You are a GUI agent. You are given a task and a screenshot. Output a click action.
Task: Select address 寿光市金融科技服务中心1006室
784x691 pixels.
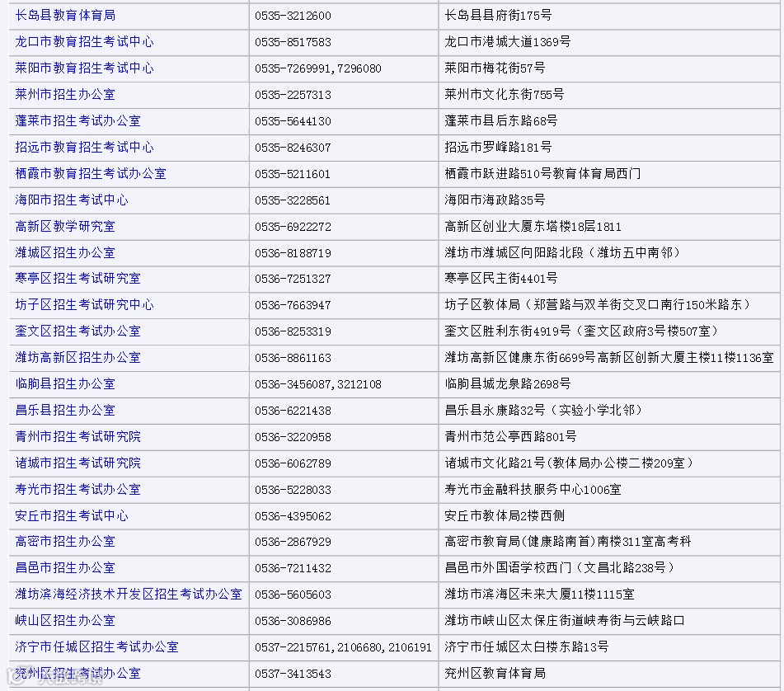coord(533,490)
